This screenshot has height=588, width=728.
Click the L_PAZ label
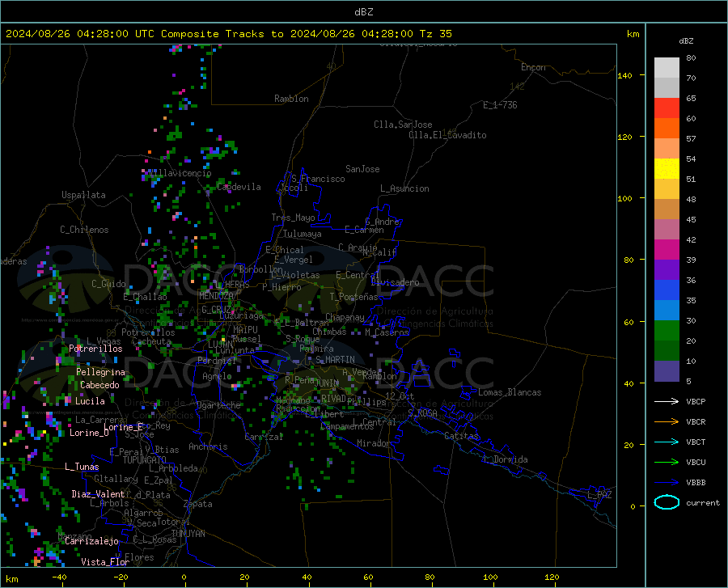(x=599, y=495)
